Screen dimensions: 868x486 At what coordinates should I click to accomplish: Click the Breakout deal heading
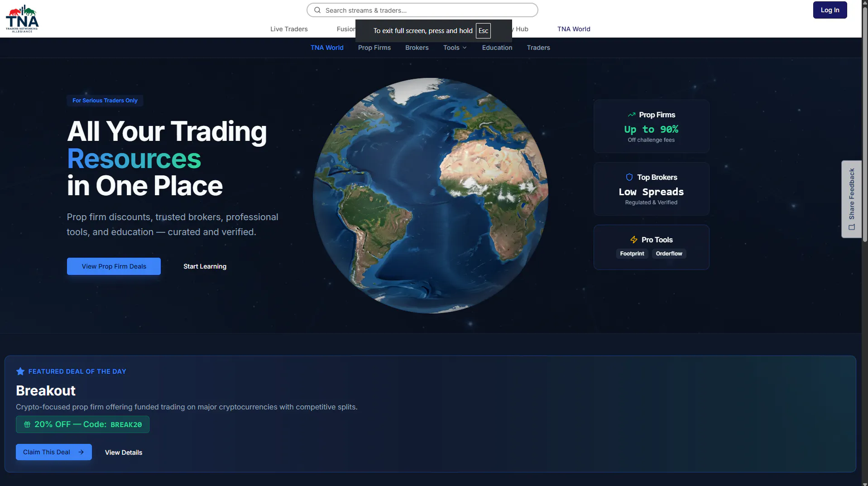point(46,390)
